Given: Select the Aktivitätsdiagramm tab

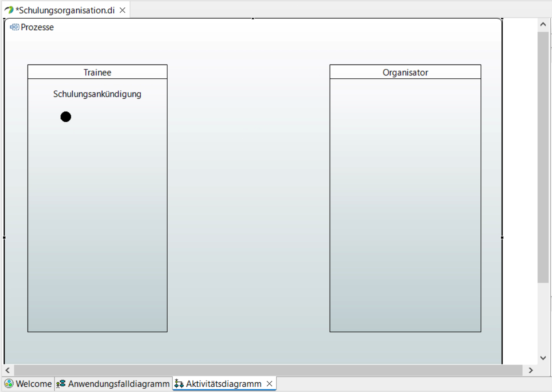Looking at the screenshot, I should (224, 384).
